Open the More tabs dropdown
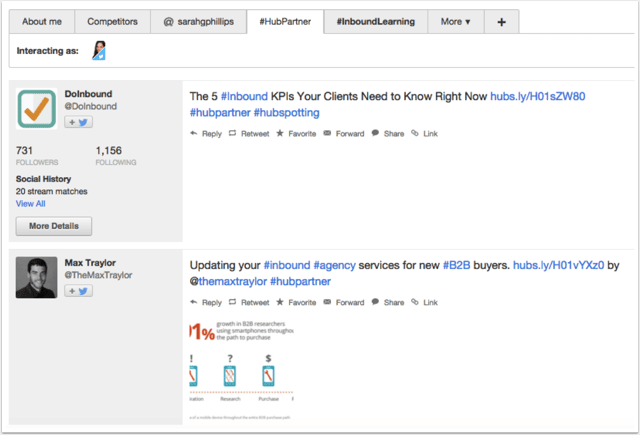This screenshot has width=640, height=435. click(x=455, y=21)
